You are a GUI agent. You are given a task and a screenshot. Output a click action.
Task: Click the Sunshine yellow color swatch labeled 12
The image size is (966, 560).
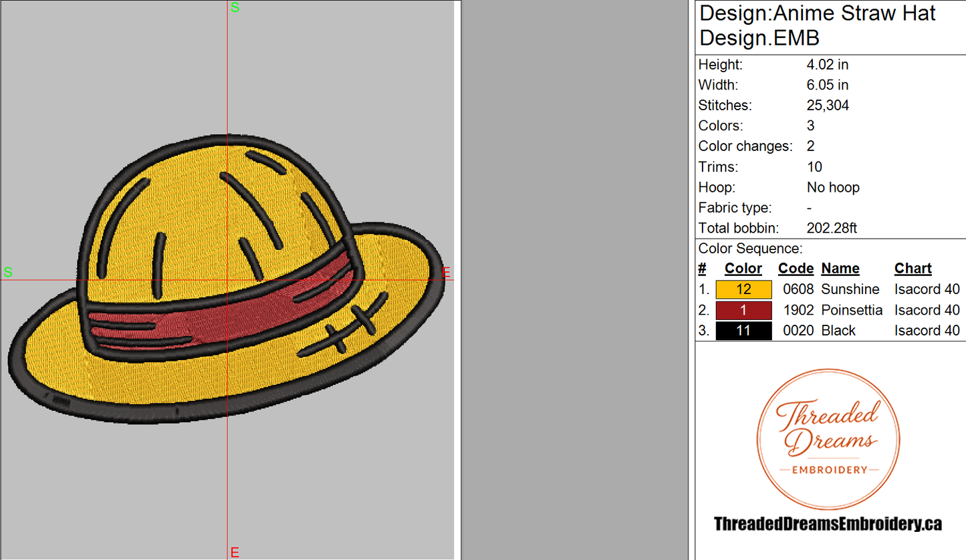[743, 289]
